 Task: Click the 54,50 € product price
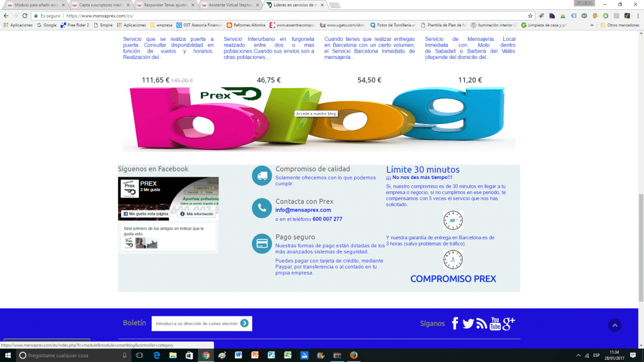(x=369, y=80)
